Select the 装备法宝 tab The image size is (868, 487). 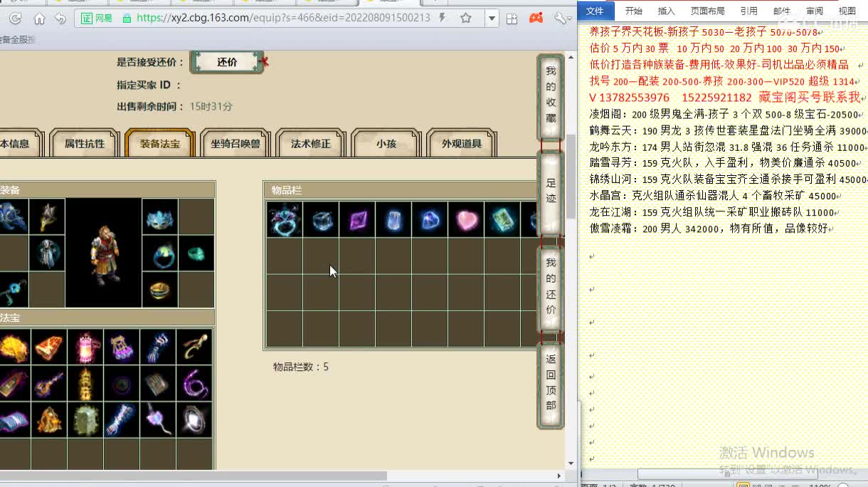(x=159, y=144)
